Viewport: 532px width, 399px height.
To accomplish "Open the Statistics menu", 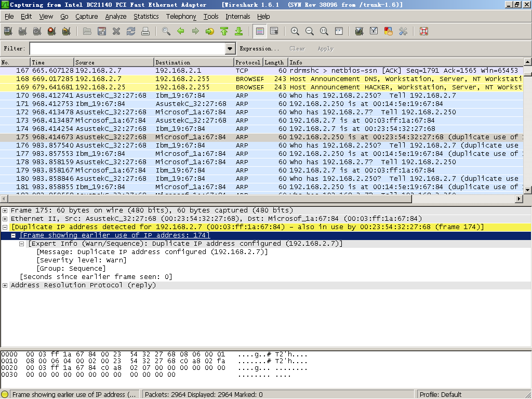I will (146, 16).
